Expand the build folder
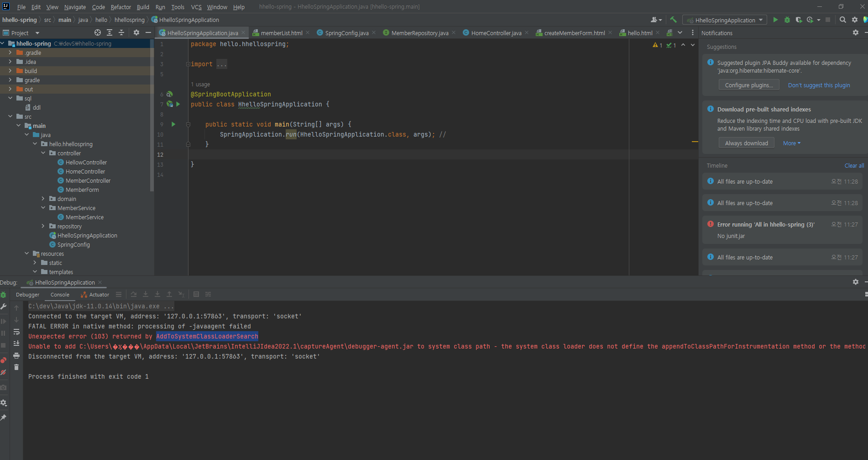 click(10, 71)
